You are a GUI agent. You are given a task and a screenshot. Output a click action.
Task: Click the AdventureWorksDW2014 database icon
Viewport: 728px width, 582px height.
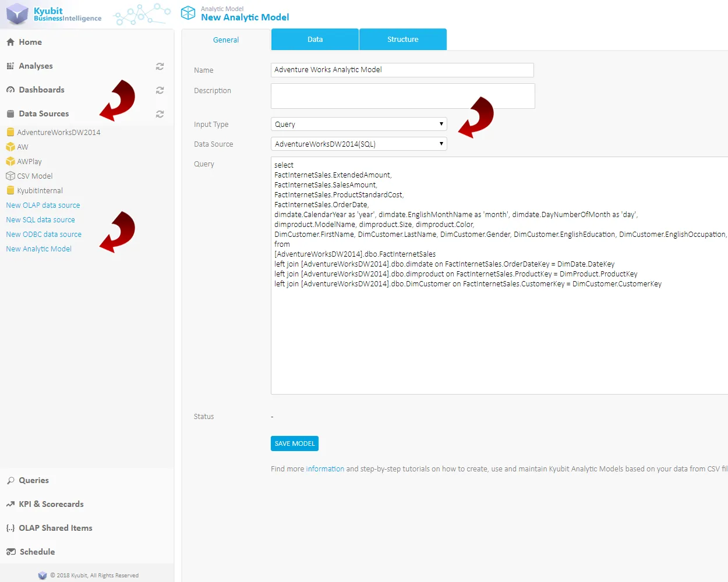pos(10,132)
